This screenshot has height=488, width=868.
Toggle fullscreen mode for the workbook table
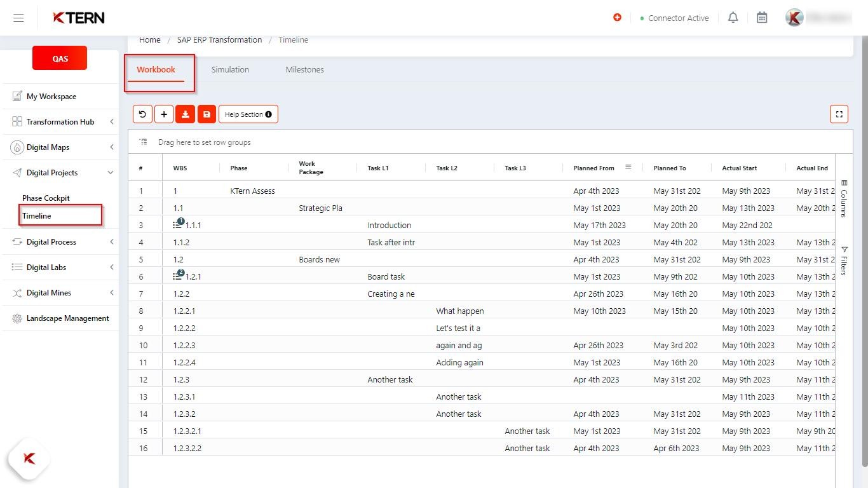pos(839,114)
